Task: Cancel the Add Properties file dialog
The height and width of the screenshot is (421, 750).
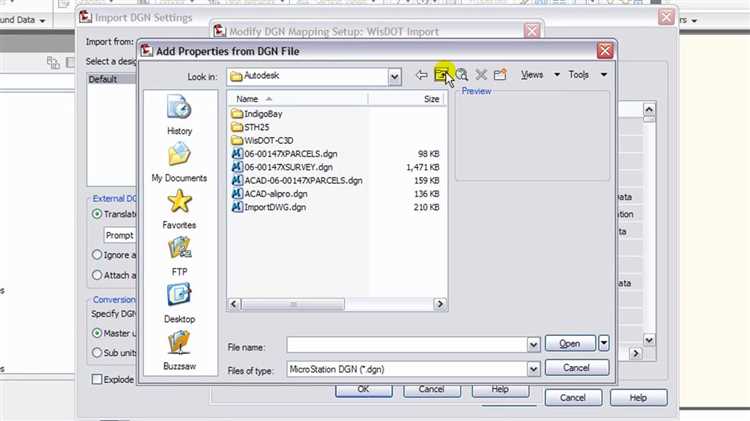Action: pyautogui.click(x=576, y=368)
